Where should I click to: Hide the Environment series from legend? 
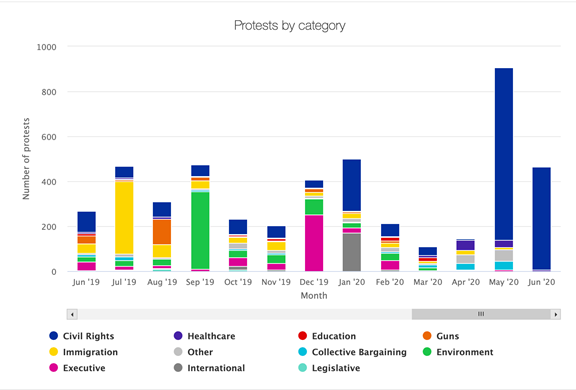point(458,352)
